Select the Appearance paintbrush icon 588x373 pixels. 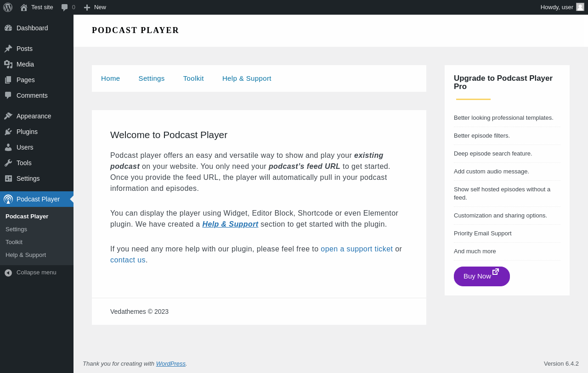(x=8, y=116)
